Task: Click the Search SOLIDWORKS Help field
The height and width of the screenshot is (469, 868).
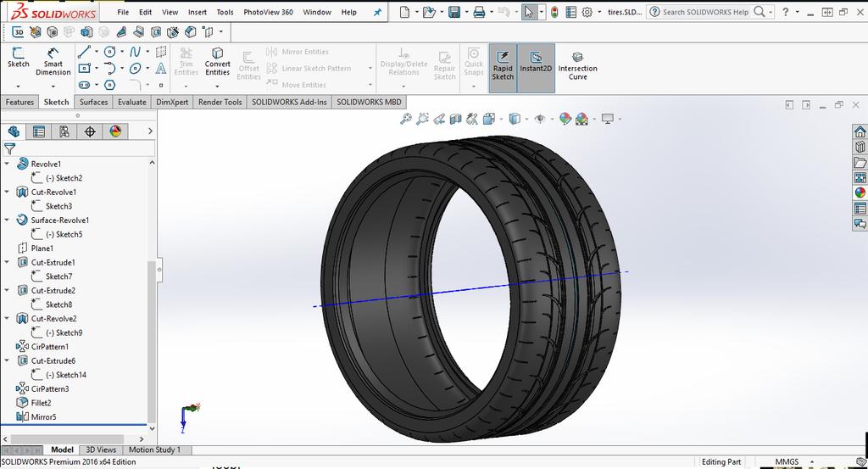Action: (705, 12)
